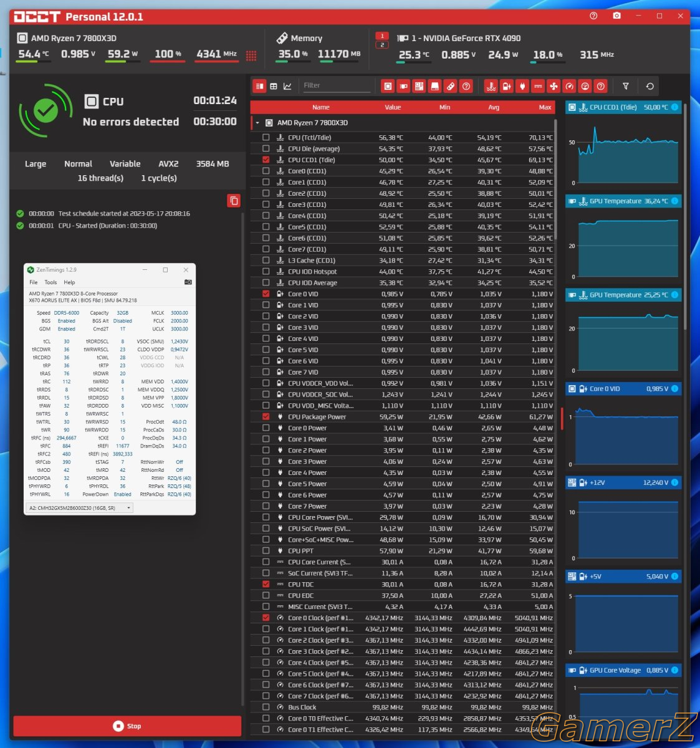Click the ZenTimings camera screenshot icon
The height and width of the screenshot is (748, 700).
click(188, 282)
